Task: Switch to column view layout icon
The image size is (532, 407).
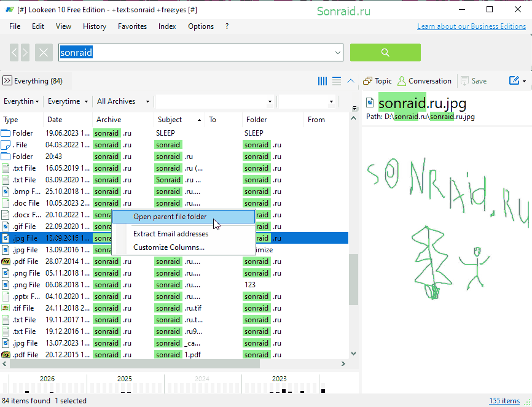Action: pos(323,81)
